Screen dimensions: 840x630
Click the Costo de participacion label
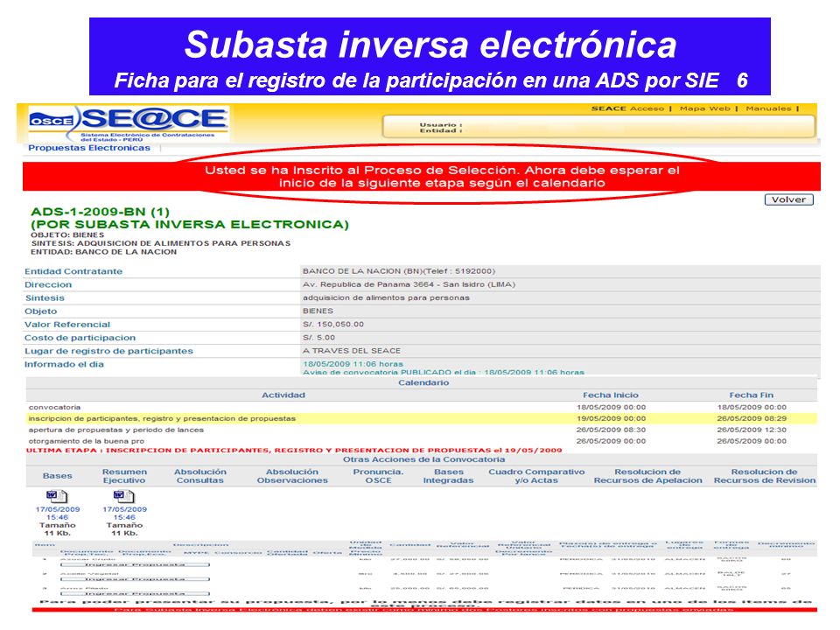(80, 338)
